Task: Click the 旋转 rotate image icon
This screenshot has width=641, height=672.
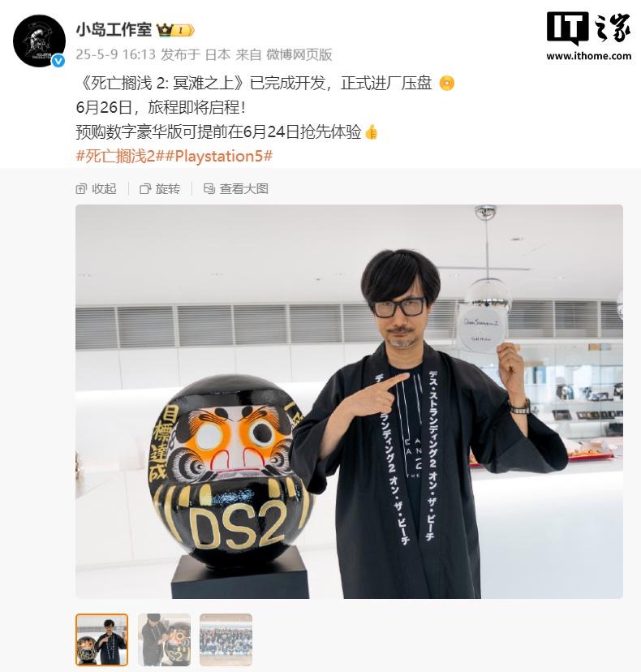Action: [145, 189]
